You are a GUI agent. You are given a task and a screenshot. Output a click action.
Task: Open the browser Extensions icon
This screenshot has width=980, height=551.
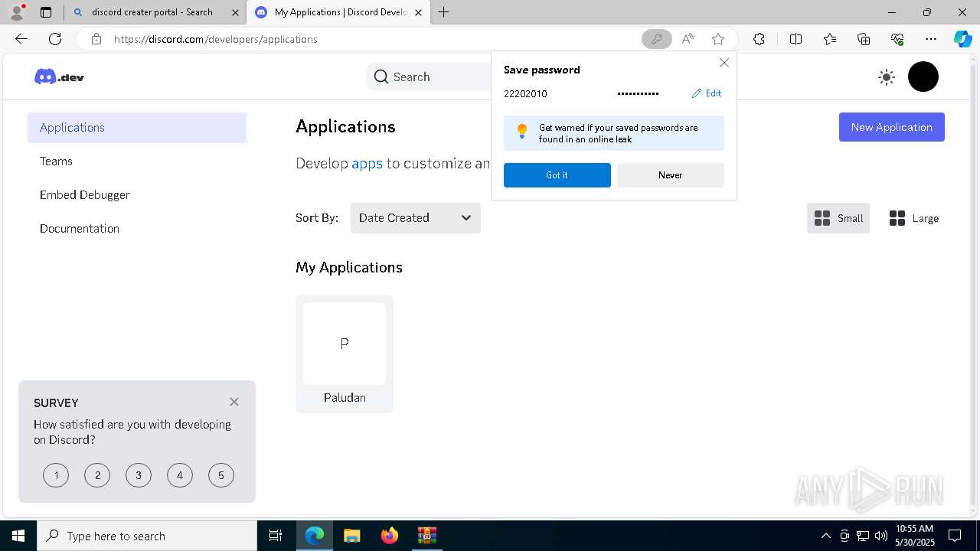click(759, 39)
